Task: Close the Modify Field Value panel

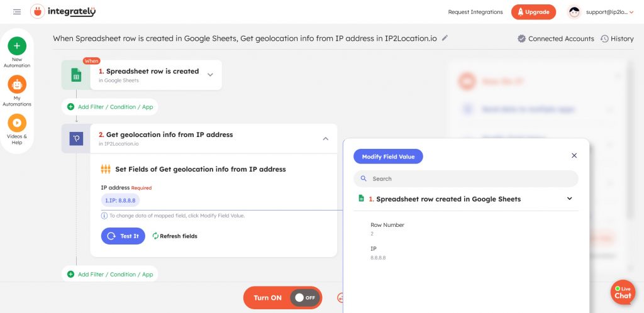Action: (574, 156)
